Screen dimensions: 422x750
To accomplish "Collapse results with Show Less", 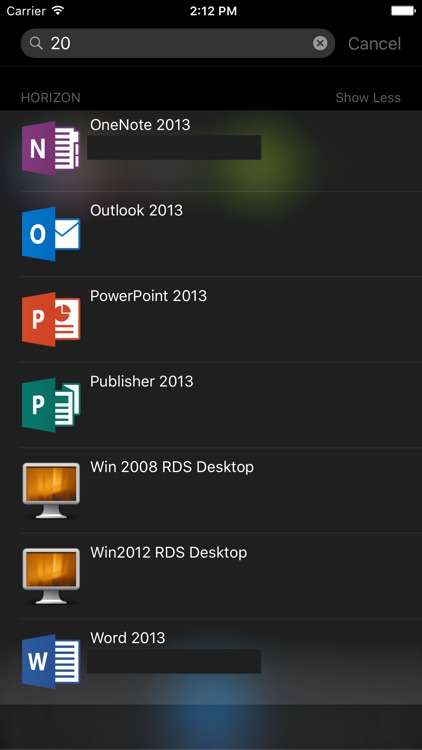I will (368, 98).
